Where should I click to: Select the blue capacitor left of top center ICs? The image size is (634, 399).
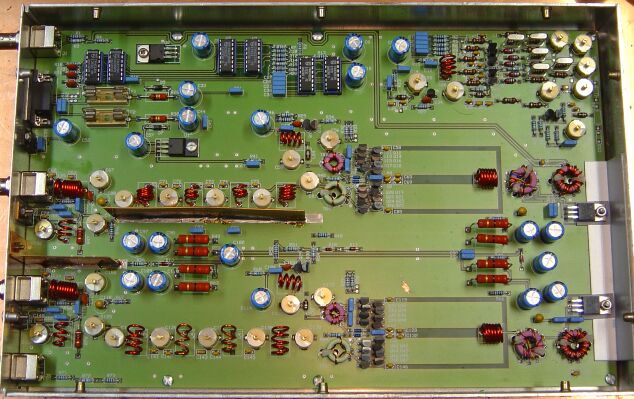coord(201,44)
